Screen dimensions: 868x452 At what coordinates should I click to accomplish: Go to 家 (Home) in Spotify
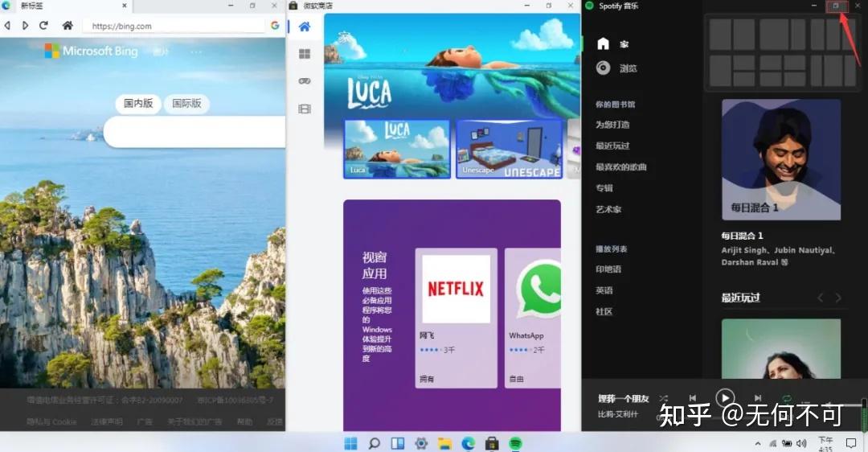(613, 43)
